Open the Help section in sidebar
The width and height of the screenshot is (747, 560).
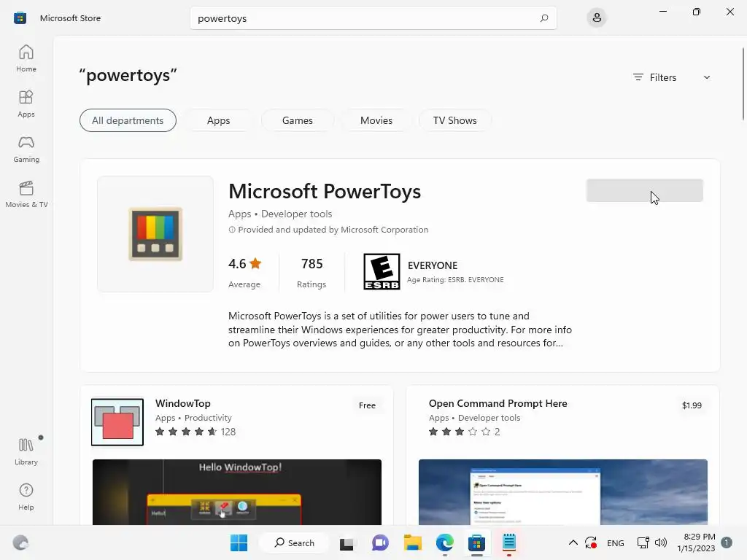point(26,497)
